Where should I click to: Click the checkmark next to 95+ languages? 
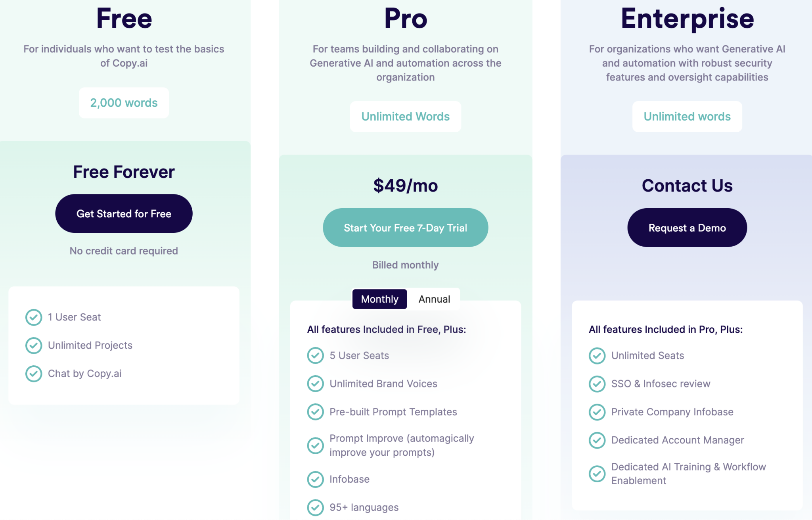click(316, 507)
